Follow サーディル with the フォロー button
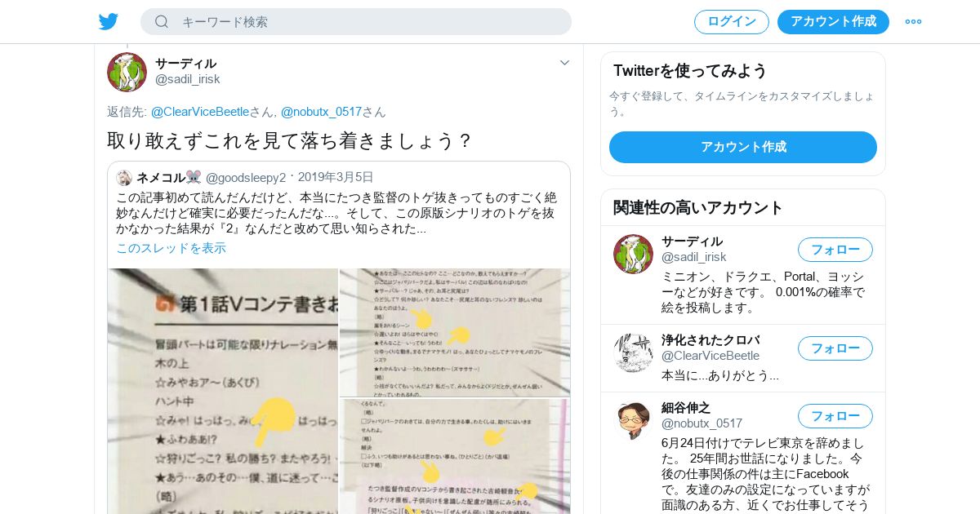Viewport: 980px width, 514px height. pyautogui.click(x=835, y=250)
